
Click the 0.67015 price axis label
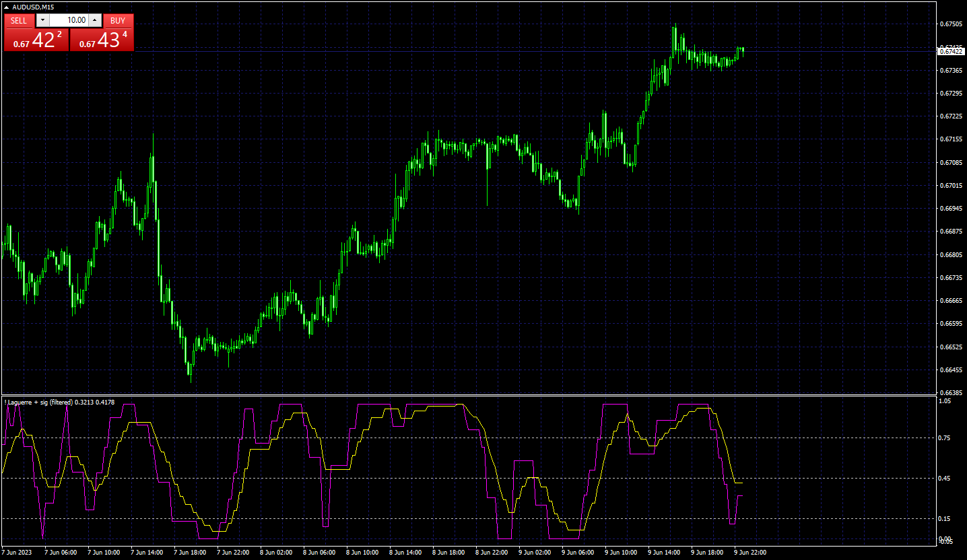[x=950, y=186]
